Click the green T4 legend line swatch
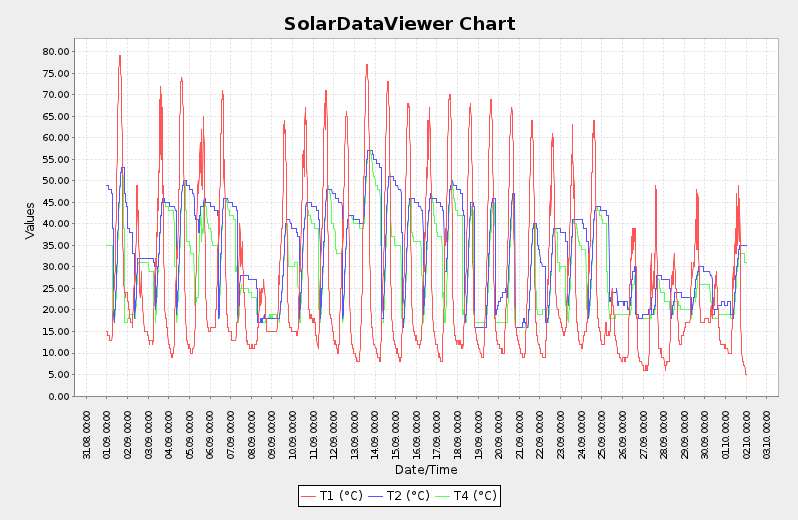This screenshot has height=520, width=798. click(x=443, y=496)
